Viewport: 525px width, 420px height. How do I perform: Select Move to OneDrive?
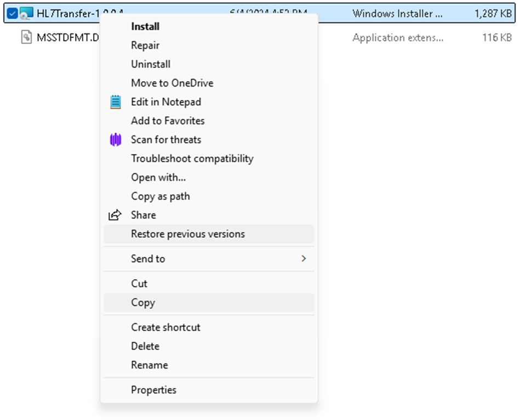172,83
